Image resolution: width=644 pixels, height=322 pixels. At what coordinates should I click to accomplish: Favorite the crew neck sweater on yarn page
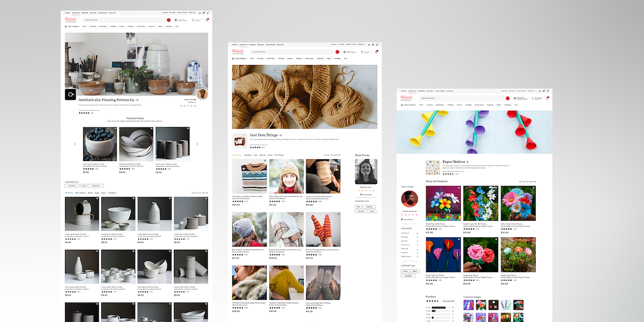tap(265, 162)
